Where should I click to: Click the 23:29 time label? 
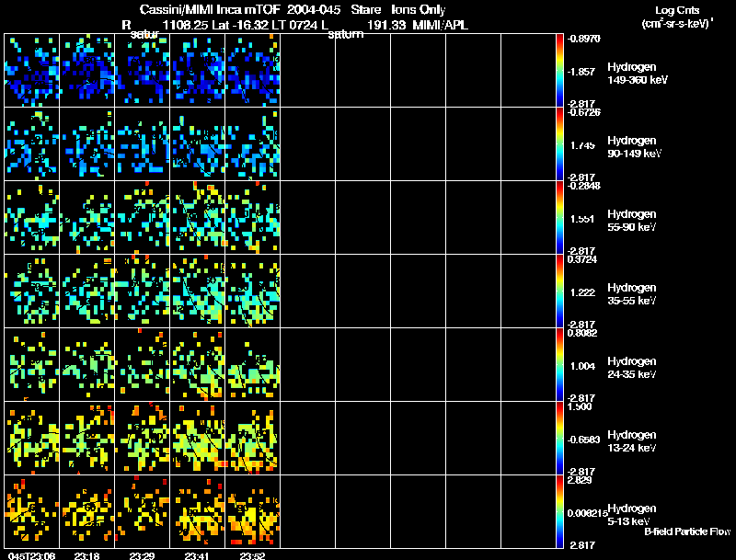point(143,555)
